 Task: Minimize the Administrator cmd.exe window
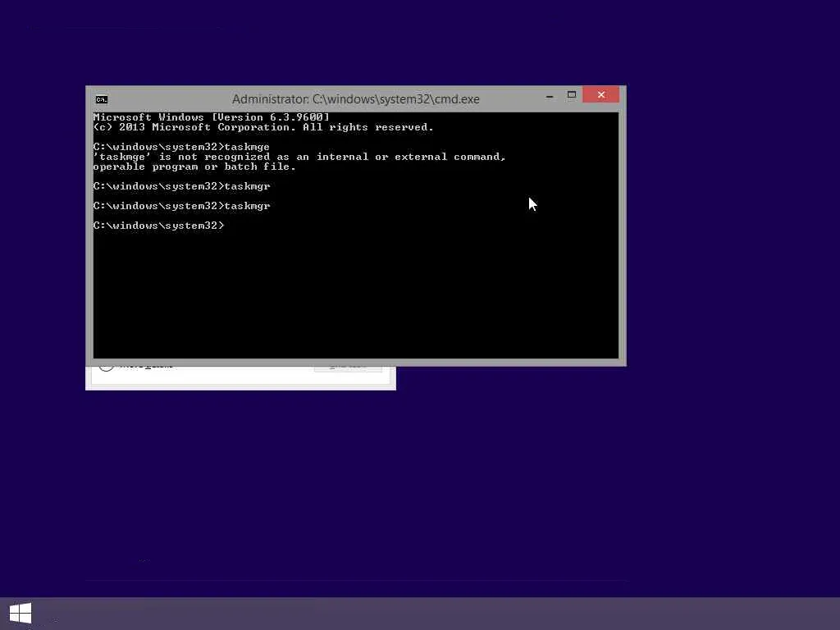tap(550, 95)
